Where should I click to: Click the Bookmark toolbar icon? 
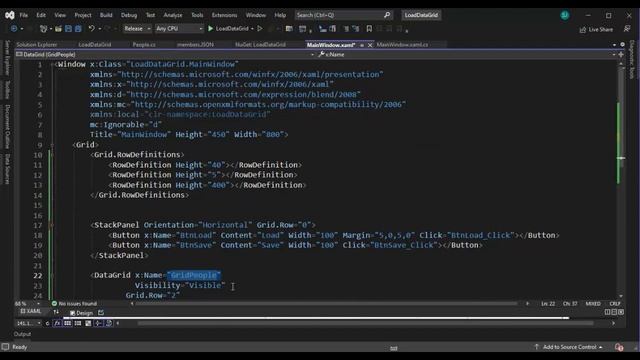369,29
